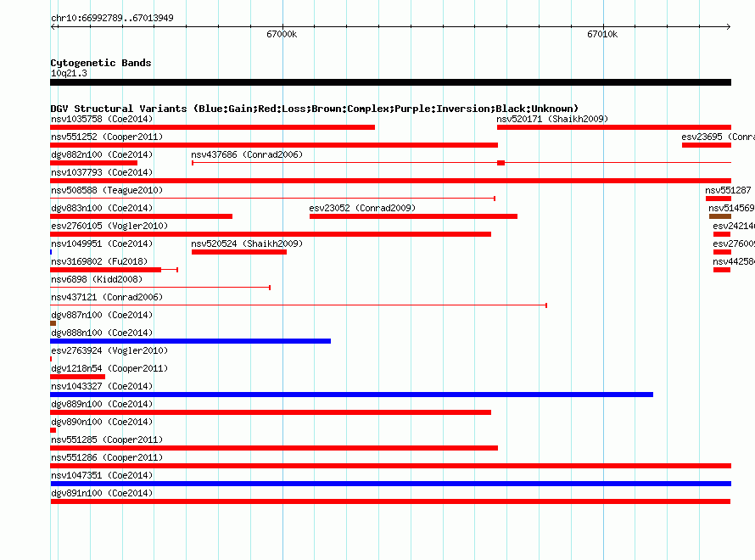
Task: Click dgv1218n54 (Cooper2011) label
Action: 109,368
